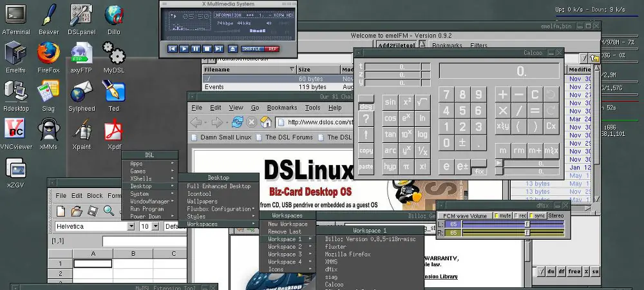Launch the FireFox desktop icon
The width and height of the screenshot is (644, 290).
pyautogui.click(x=49, y=53)
